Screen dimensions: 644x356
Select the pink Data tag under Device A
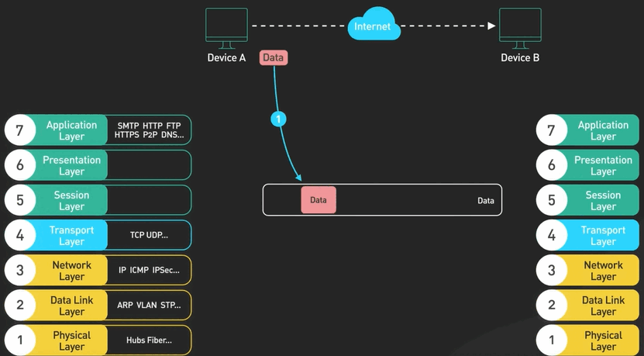pos(274,57)
